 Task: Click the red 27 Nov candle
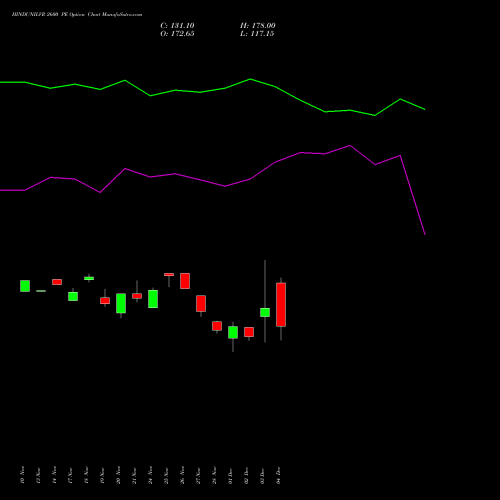(201, 303)
